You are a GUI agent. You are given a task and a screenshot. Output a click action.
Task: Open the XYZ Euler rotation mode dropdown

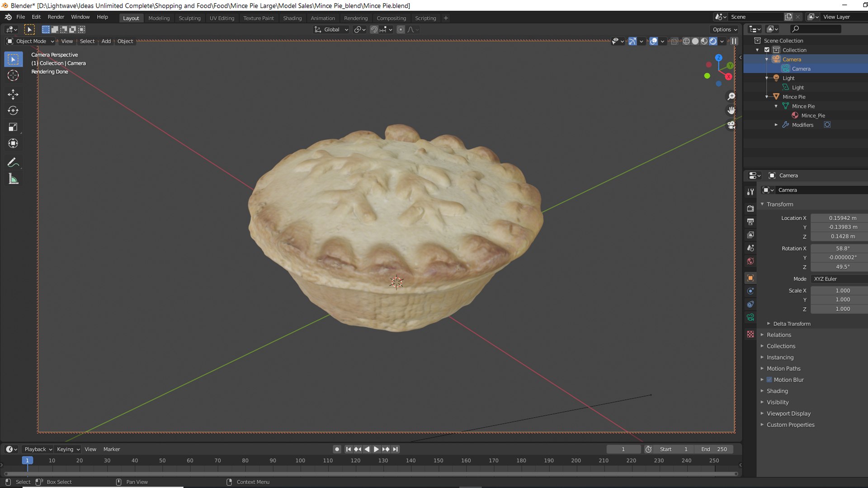click(x=839, y=279)
